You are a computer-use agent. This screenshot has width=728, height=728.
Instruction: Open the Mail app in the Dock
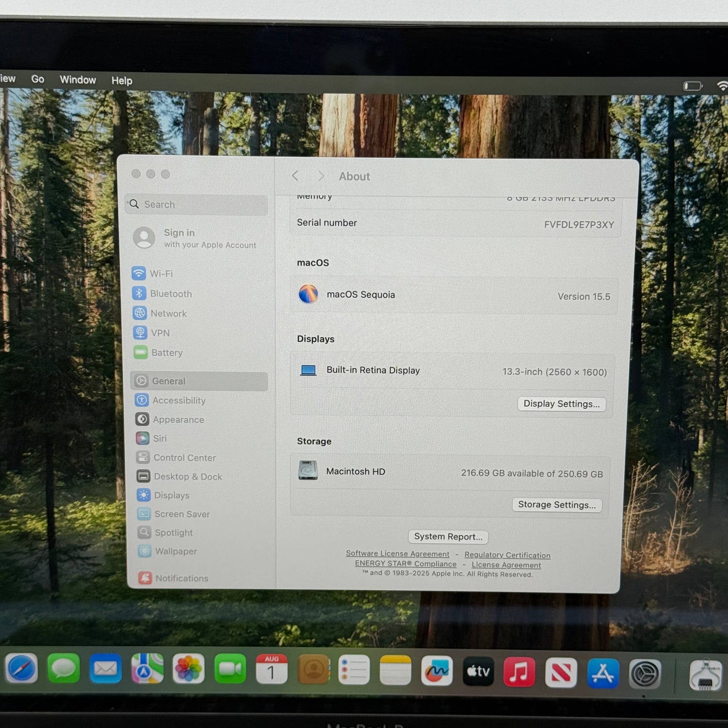pos(105,669)
